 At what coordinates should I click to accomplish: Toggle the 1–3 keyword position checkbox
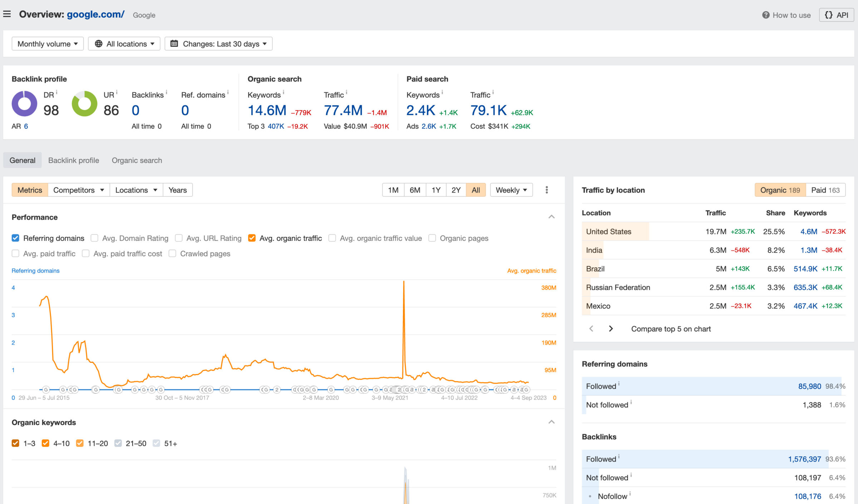coord(15,443)
